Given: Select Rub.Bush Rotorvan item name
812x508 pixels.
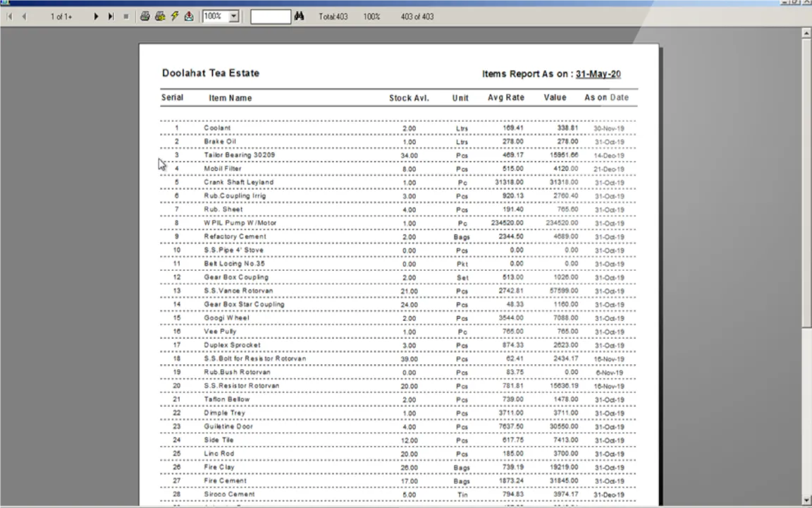Looking at the screenshot, I should (237, 373).
